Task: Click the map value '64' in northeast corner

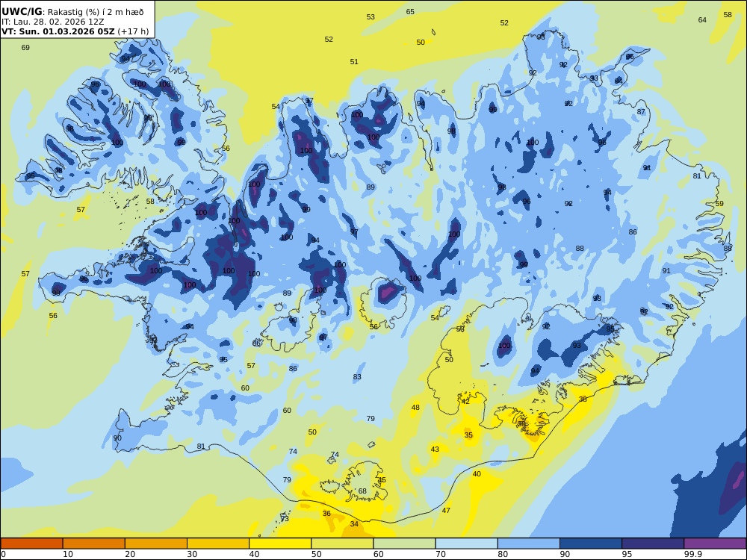Action: 702,19
